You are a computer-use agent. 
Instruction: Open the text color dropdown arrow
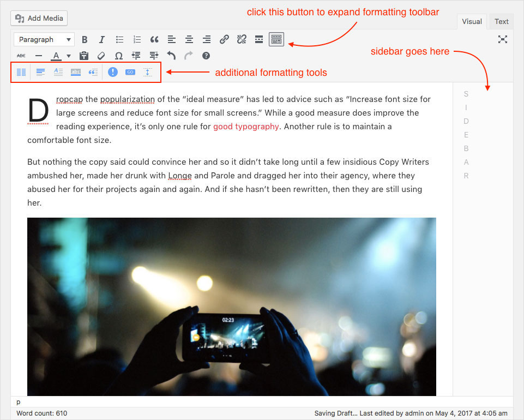(69, 56)
